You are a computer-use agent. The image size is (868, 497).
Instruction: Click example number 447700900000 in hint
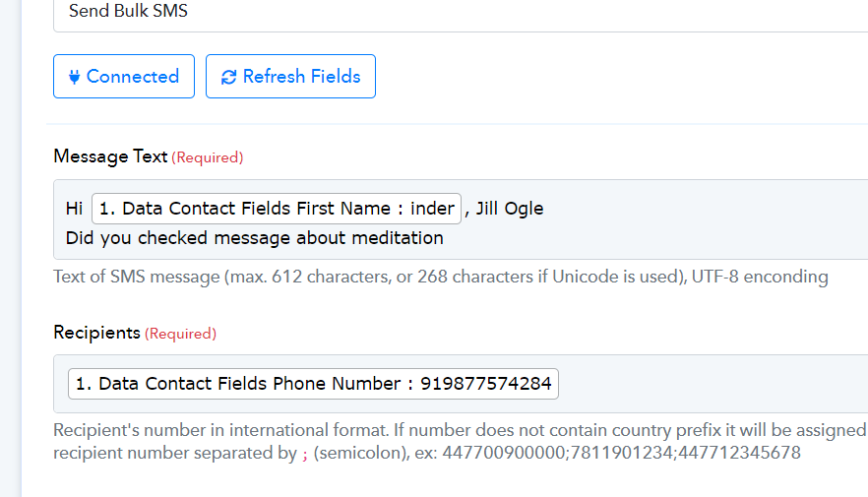click(x=503, y=453)
